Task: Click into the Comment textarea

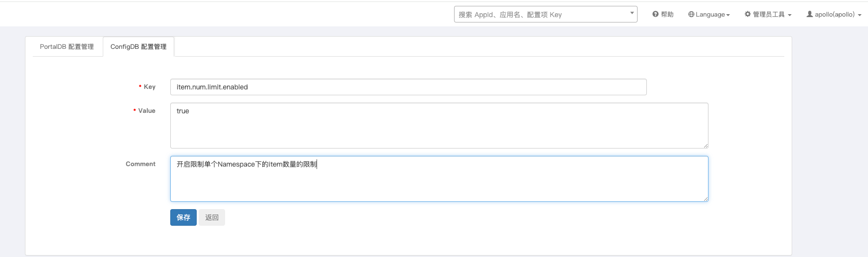Action: [x=439, y=179]
